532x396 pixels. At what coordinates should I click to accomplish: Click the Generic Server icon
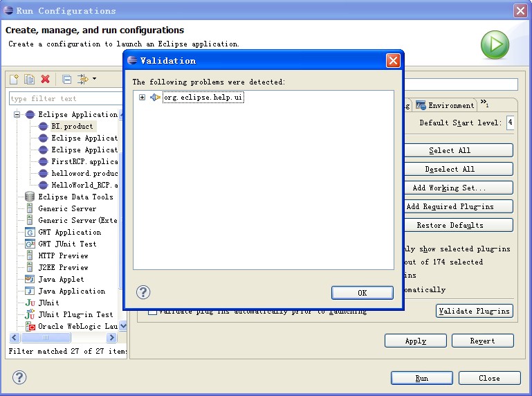click(30, 208)
